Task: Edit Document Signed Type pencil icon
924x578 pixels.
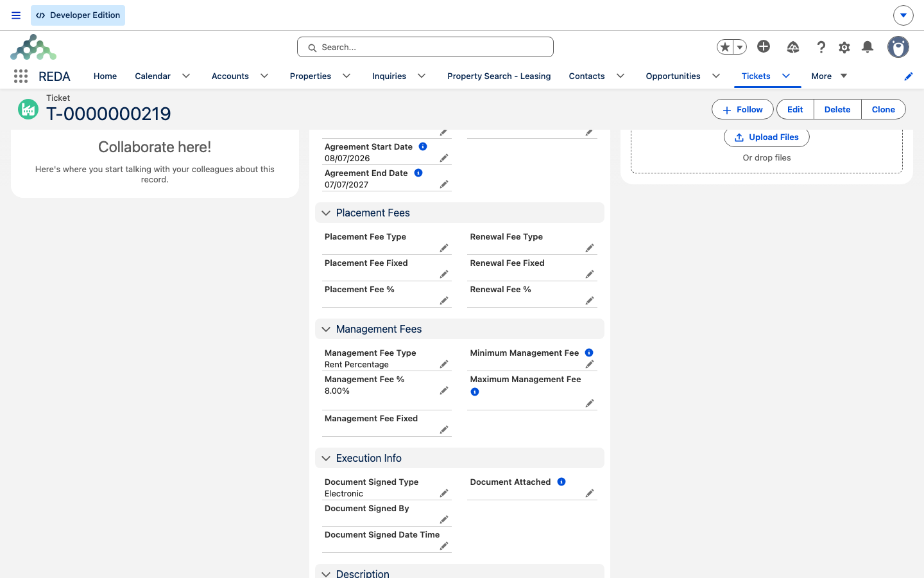Action: pyautogui.click(x=444, y=493)
